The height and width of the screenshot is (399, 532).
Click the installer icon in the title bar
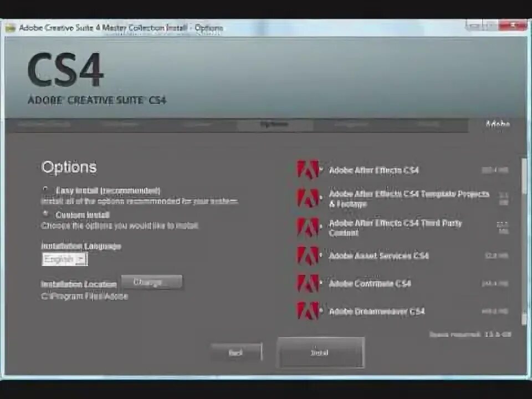[10, 28]
